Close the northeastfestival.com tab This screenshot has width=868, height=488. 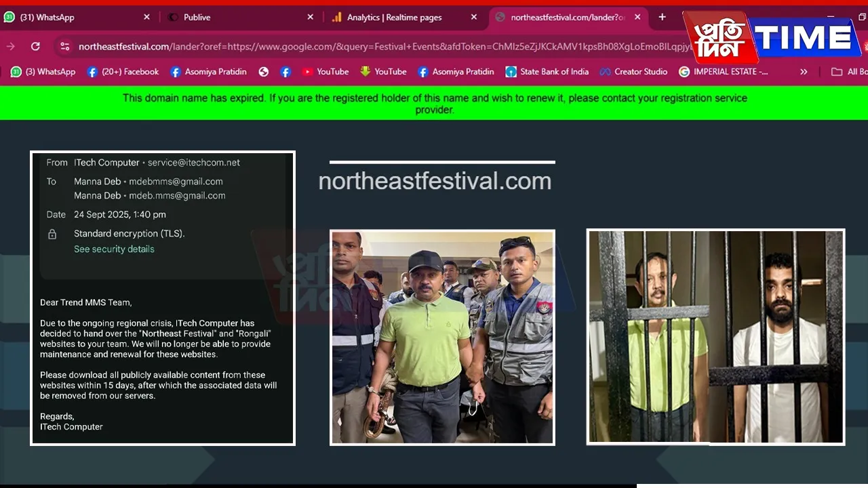pos(637,17)
